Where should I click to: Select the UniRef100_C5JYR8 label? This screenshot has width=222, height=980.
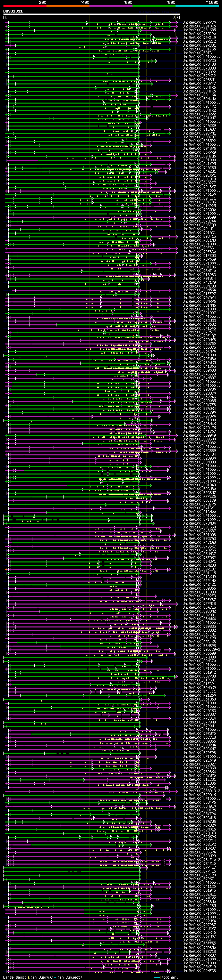[x=199, y=638]
